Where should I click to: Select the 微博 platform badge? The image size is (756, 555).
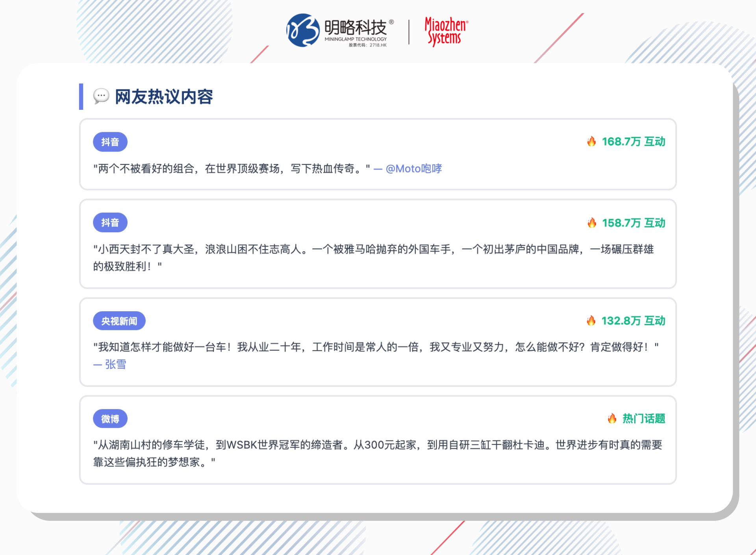110,418
